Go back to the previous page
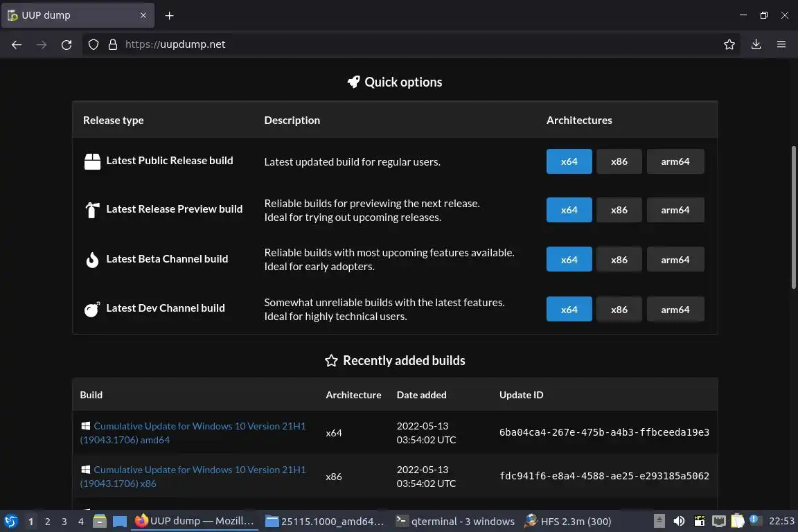The image size is (798, 532). pos(17,45)
